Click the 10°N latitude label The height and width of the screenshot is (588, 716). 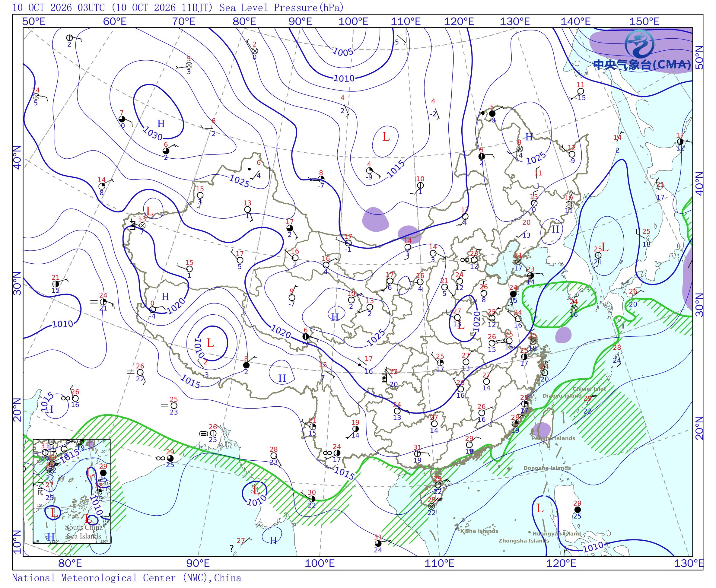point(17,542)
